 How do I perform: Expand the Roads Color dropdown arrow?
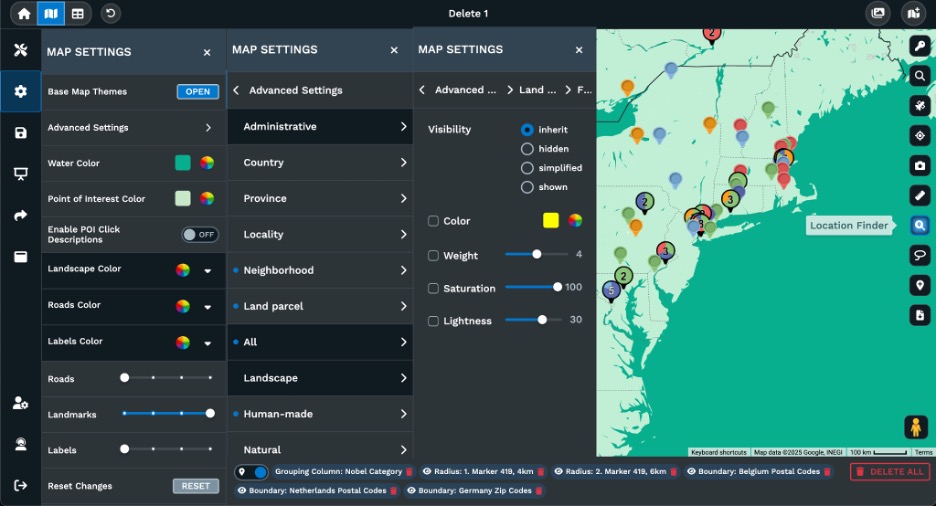tap(208, 306)
